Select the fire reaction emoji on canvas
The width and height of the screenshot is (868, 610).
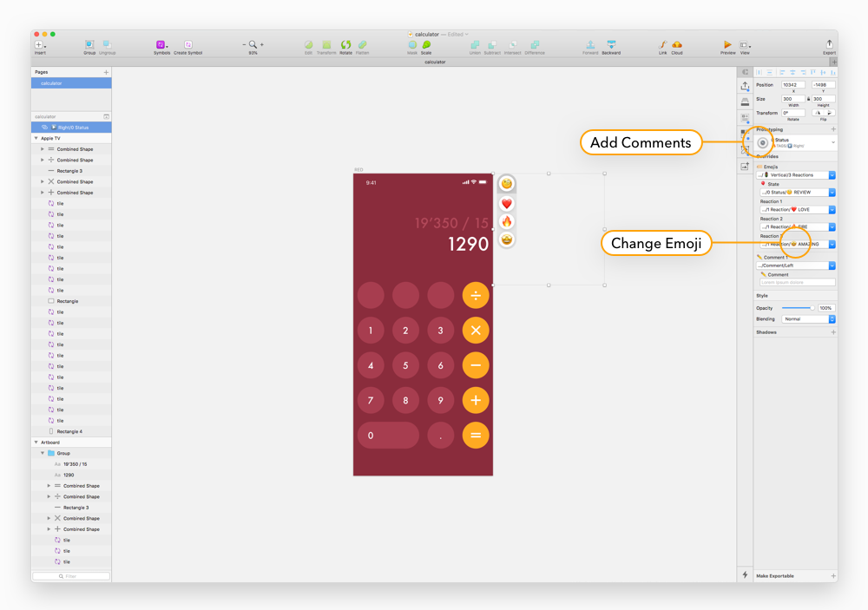tap(507, 221)
